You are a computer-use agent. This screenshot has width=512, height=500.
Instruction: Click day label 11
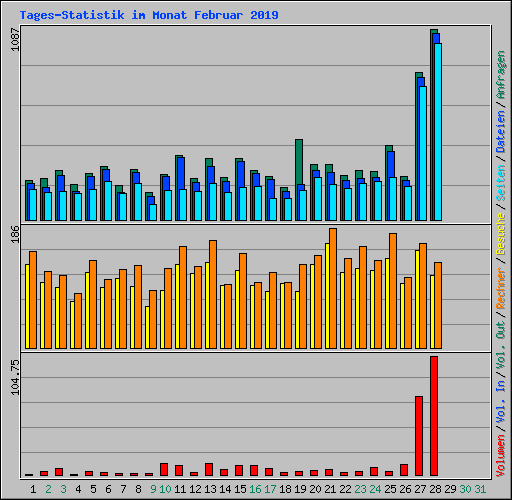coord(180,489)
